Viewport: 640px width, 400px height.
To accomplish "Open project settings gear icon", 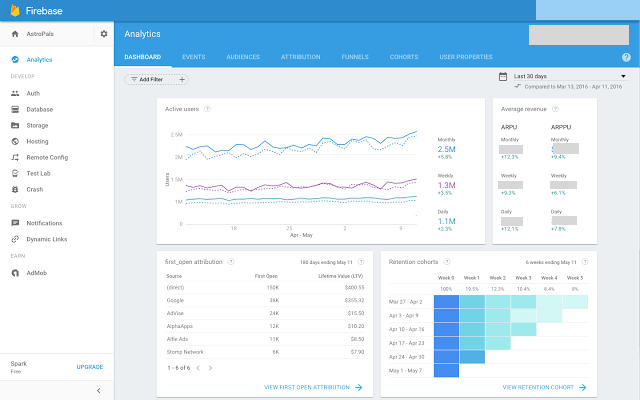I will [104, 34].
